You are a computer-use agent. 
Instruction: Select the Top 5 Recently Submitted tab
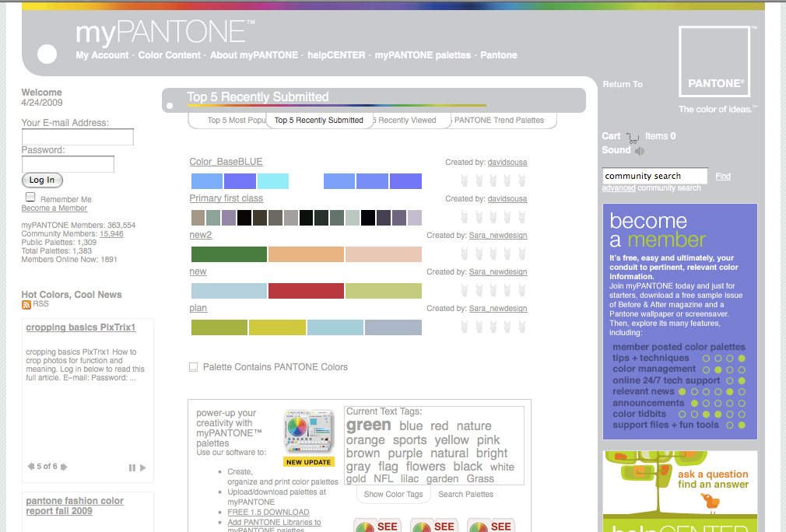point(319,121)
